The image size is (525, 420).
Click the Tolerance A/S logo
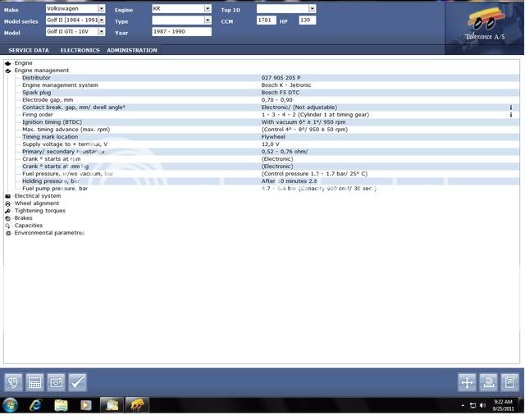coord(485,29)
